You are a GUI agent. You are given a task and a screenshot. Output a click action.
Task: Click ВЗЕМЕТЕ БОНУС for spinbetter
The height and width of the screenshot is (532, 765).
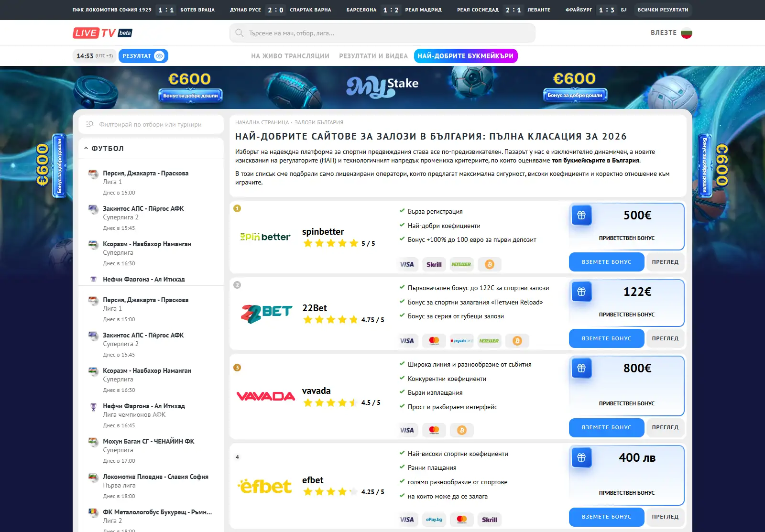[x=607, y=262]
